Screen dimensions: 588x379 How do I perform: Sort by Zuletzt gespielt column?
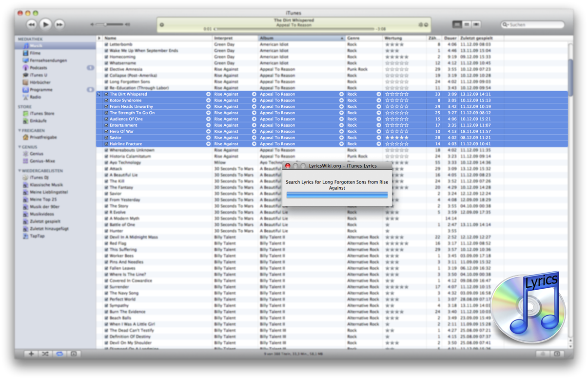[x=481, y=38]
